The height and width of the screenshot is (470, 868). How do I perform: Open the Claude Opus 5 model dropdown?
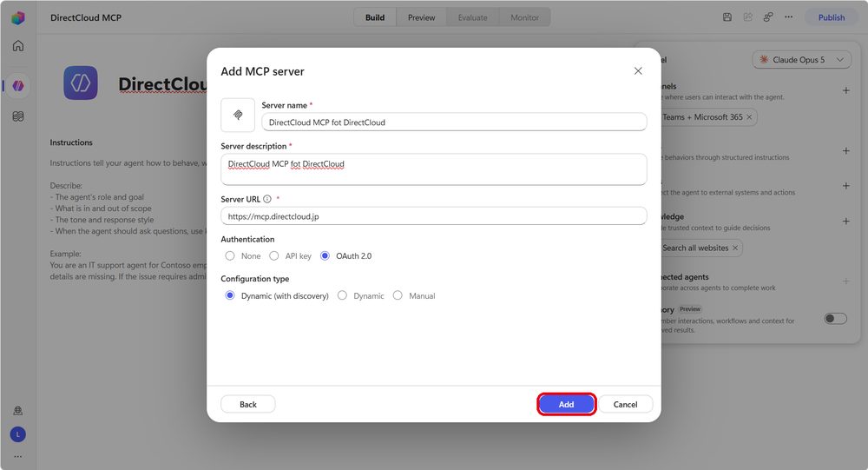point(801,59)
